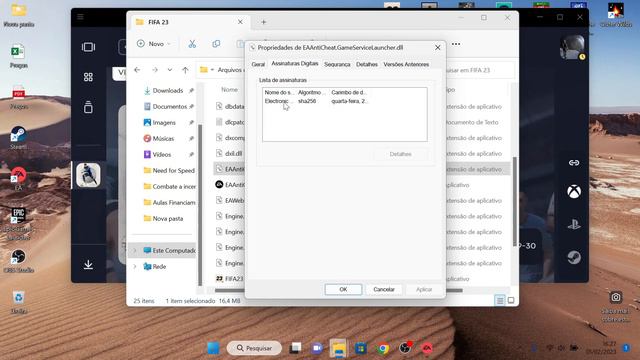Click the search field Pesquisar em FIFA 23

pos(480,70)
